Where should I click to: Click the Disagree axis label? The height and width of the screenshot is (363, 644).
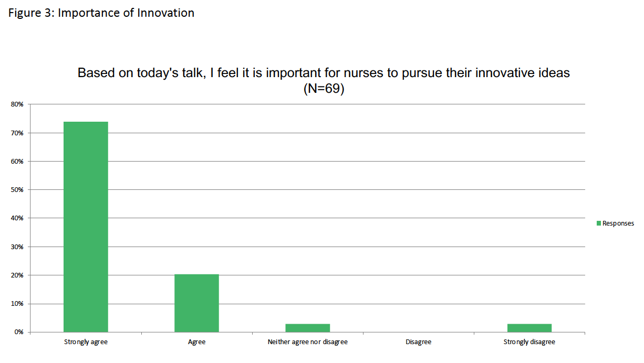point(418,342)
